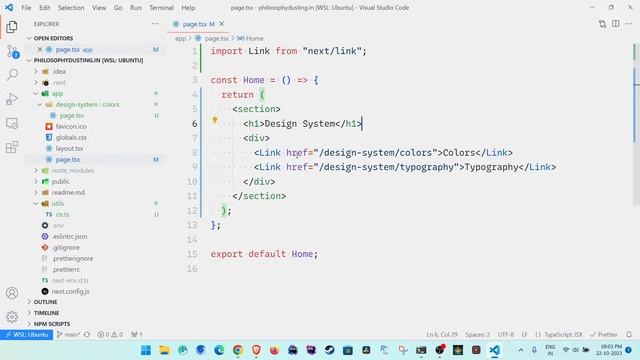Collapse the utils folder
The image size is (640, 360).
click(58, 203)
